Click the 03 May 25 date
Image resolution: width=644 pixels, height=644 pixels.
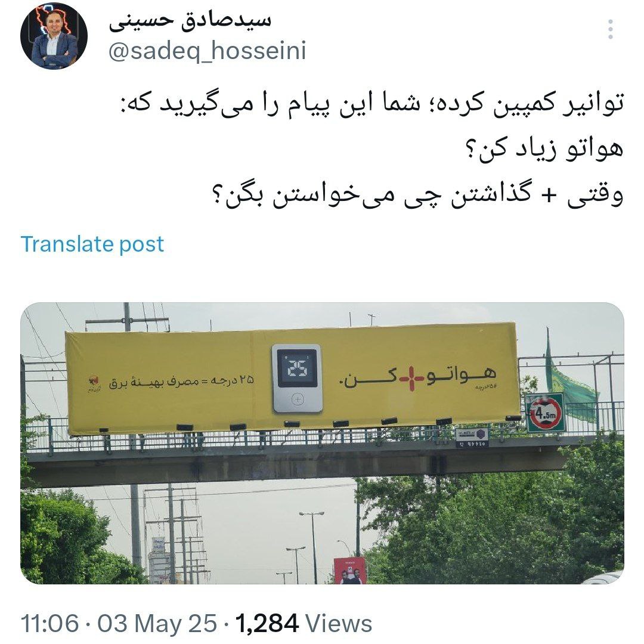[157, 623]
